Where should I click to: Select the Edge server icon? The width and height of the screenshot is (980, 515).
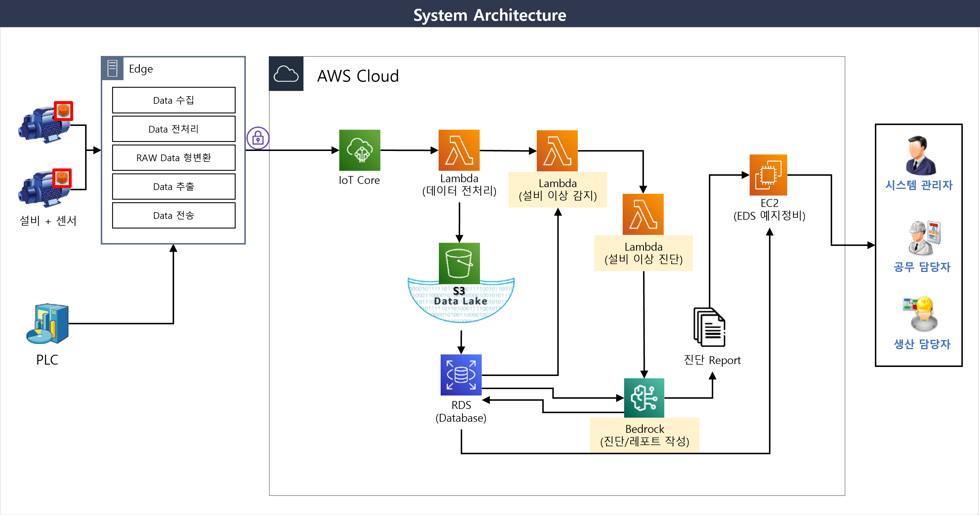tap(112, 68)
